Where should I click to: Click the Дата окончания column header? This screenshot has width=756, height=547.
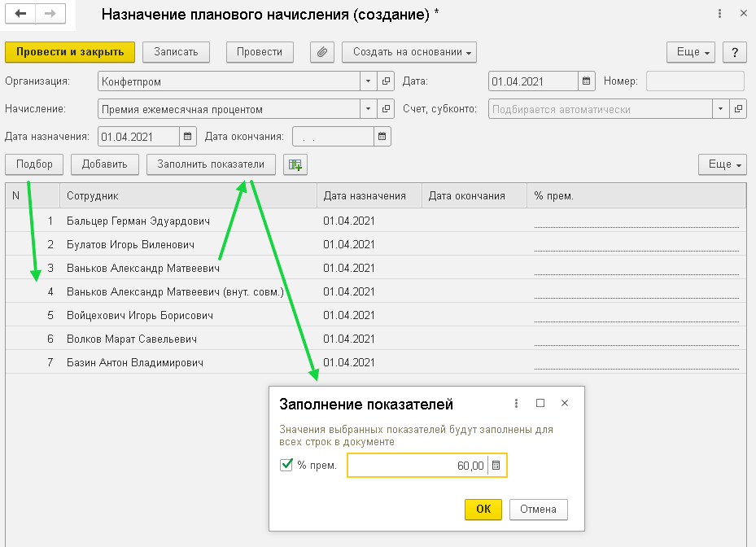pos(474,196)
